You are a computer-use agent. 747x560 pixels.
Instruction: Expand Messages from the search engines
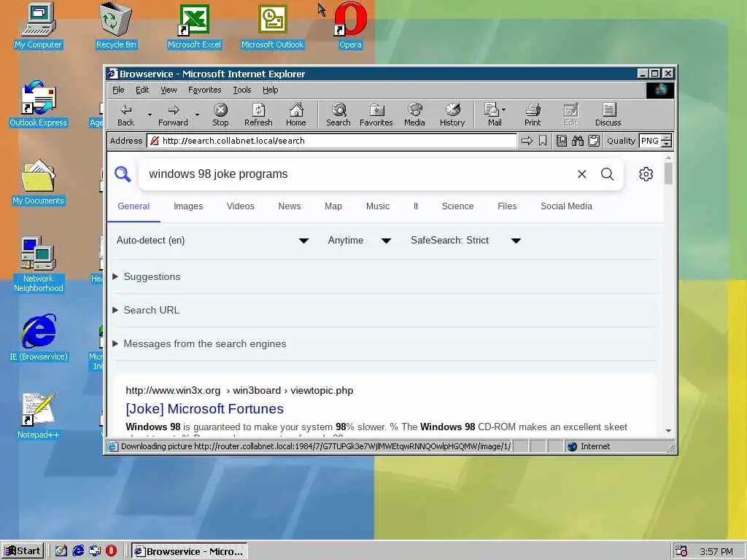click(200, 344)
